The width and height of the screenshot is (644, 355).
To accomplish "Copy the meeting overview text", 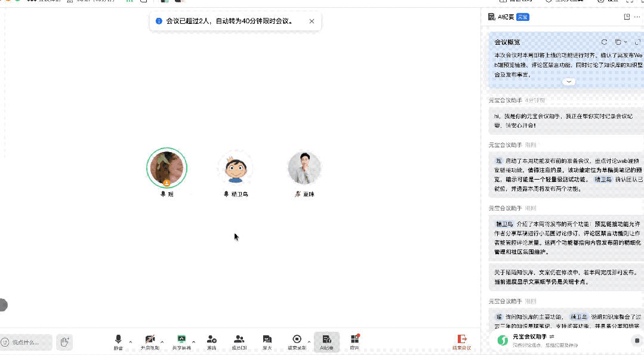I will [x=619, y=42].
